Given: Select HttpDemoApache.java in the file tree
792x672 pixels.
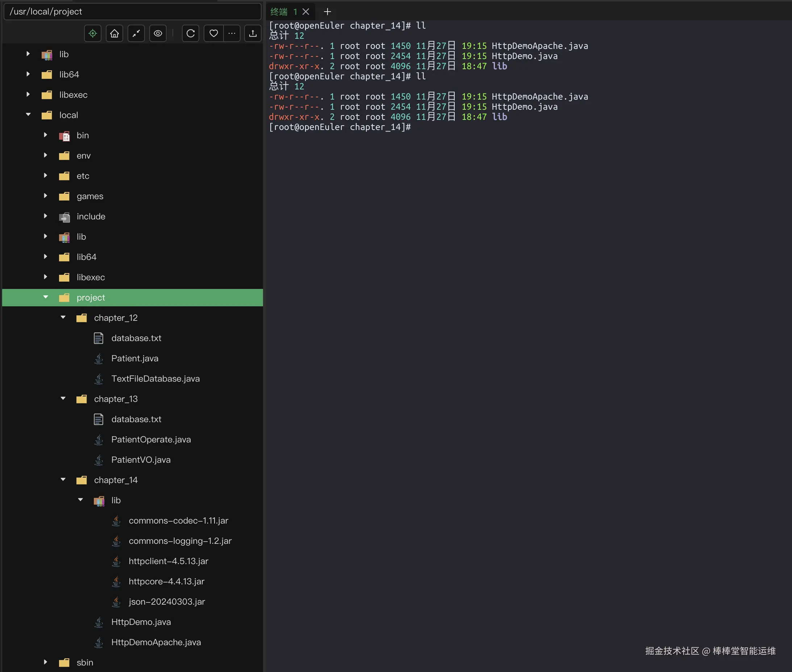Looking at the screenshot, I should point(156,642).
